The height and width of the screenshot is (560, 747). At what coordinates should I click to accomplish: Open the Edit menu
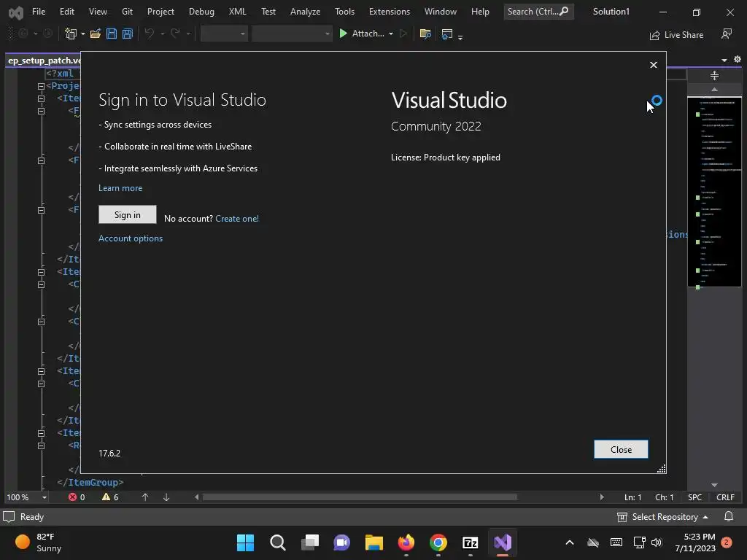tap(66, 12)
